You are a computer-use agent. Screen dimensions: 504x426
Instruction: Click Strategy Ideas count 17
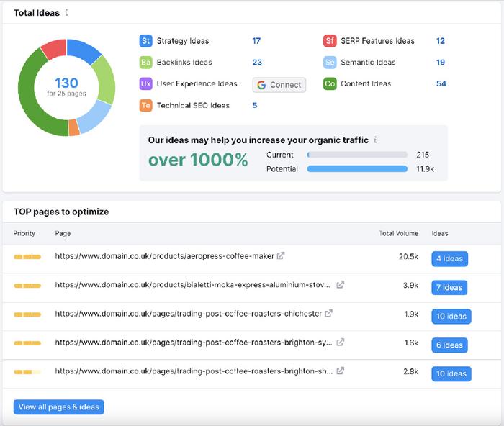[256, 41]
